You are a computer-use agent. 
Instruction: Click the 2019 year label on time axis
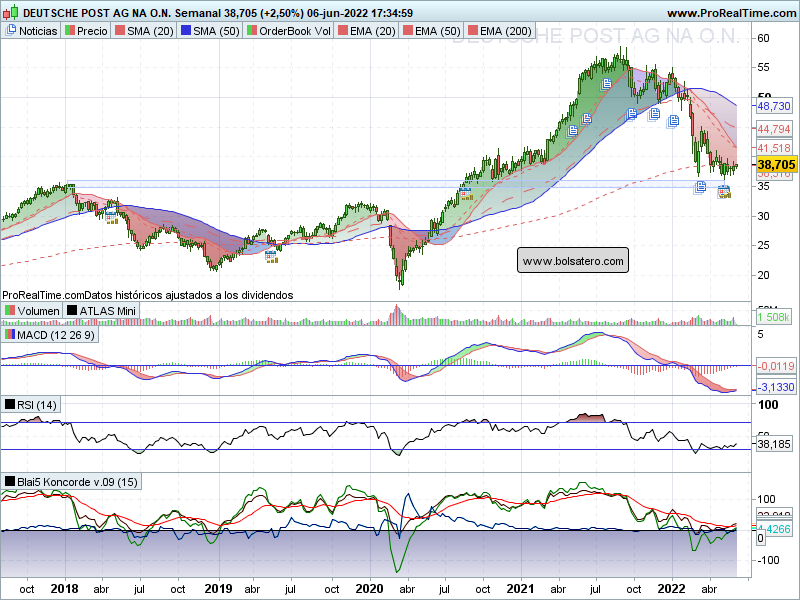(x=218, y=589)
